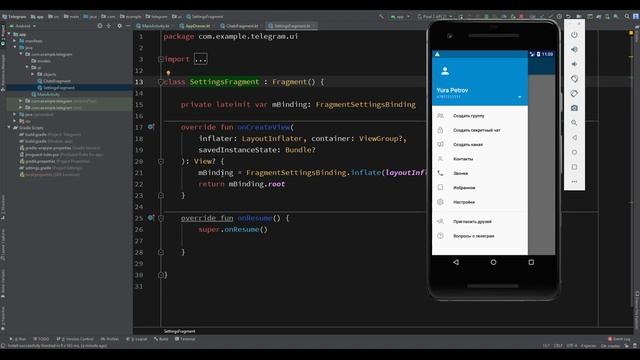This screenshot has width=640, height=360.
Task: Select ChatsFragment in the project tree
Action: (56, 81)
